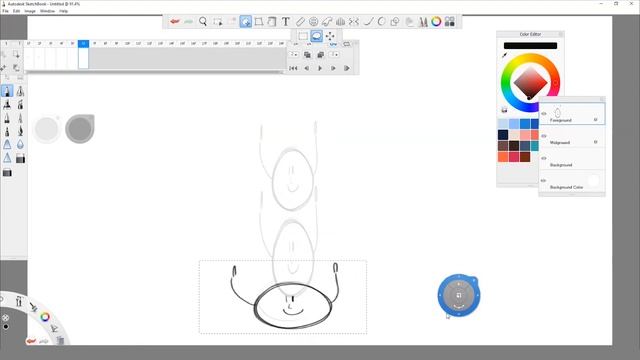Click the nudge arrows icon in sub-toolbar
This screenshot has width=640, height=360.
point(330,36)
